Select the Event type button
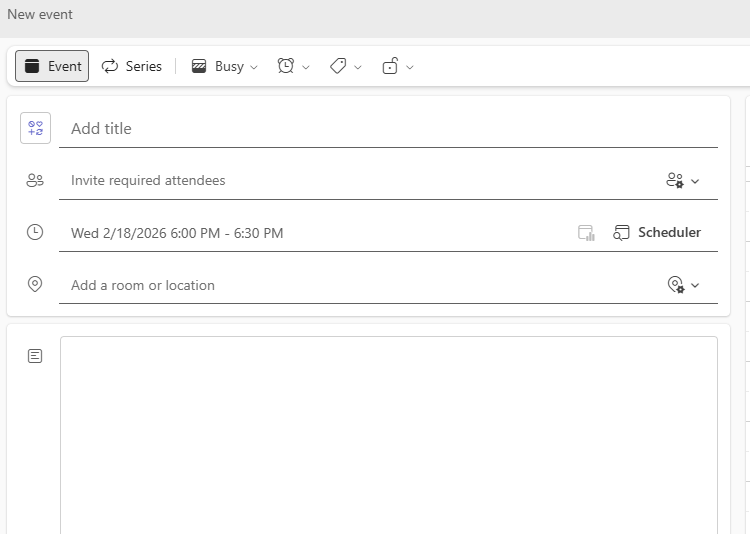Image resolution: width=750 pixels, height=534 pixels. 52,66
